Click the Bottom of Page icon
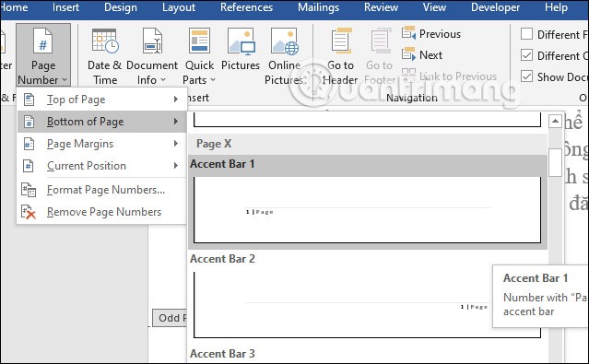This screenshot has height=364, width=589. (x=29, y=122)
